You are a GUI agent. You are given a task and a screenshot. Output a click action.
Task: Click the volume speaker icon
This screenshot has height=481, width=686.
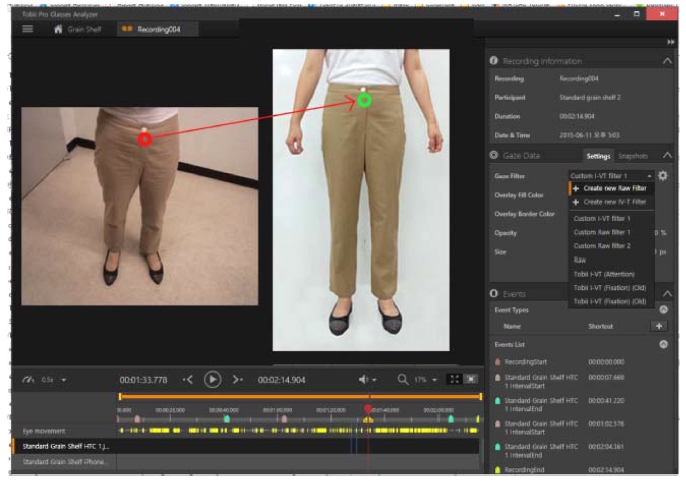(364, 379)
